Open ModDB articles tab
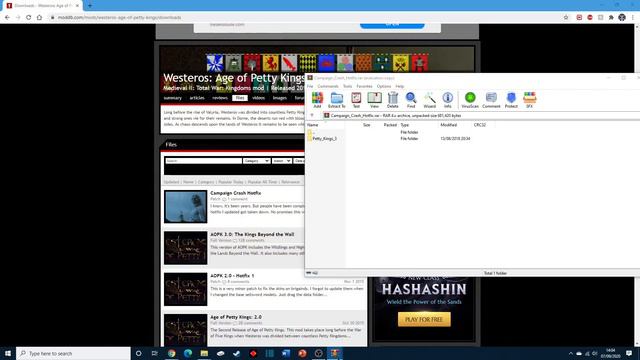Screen dimensions: 640x360 tap(197, 98)
